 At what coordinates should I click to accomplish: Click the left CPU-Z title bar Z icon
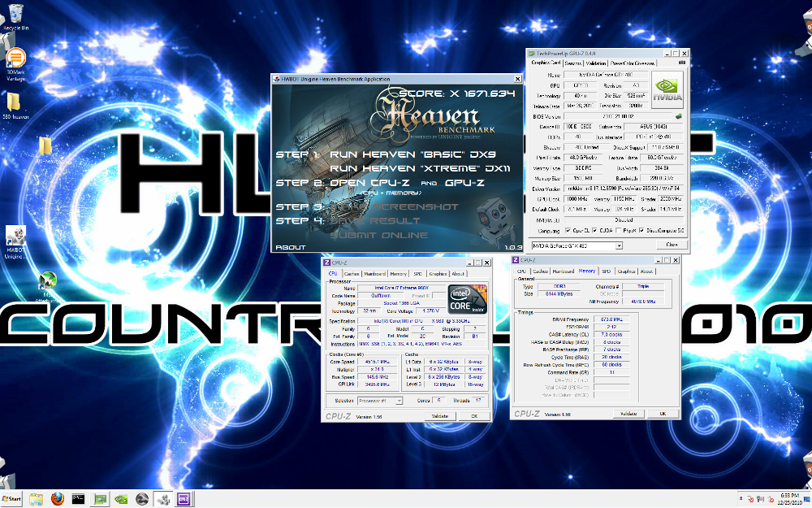[326, 263]
